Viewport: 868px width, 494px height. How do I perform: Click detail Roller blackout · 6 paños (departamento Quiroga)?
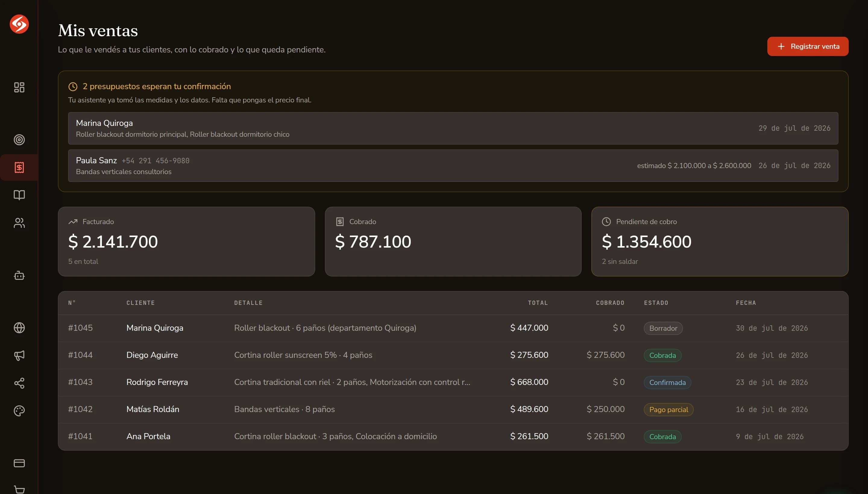pyautogui.click(x=325, y=328)
